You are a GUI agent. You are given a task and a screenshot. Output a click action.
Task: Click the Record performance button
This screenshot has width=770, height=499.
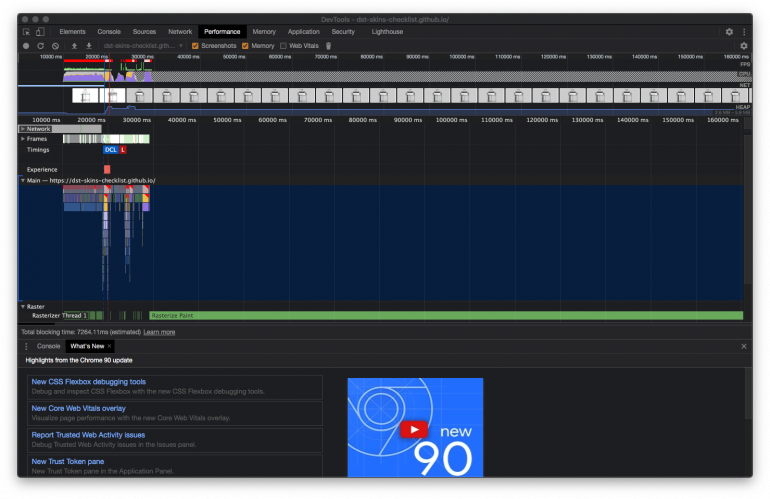coord(26,45)
